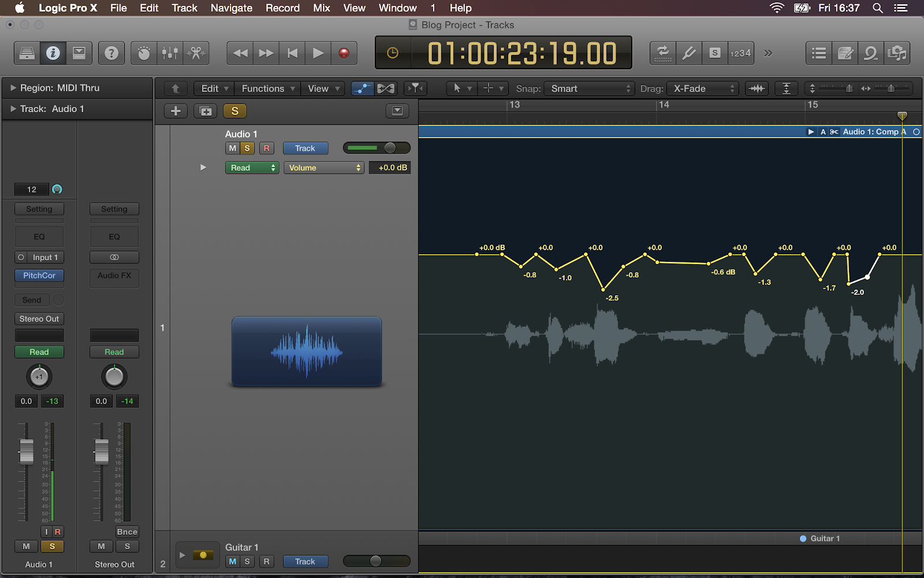
Task: Open the left-click pointer tool menu
Action: point(461,88)
